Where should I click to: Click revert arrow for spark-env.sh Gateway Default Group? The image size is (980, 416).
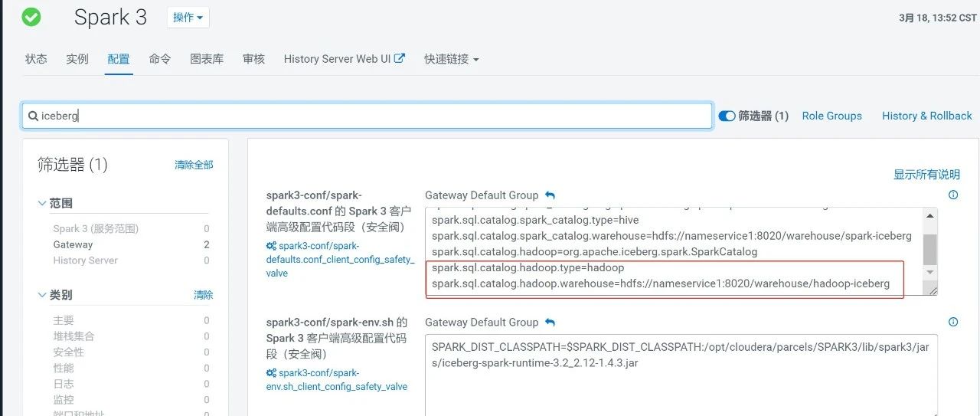coord(550,323)
